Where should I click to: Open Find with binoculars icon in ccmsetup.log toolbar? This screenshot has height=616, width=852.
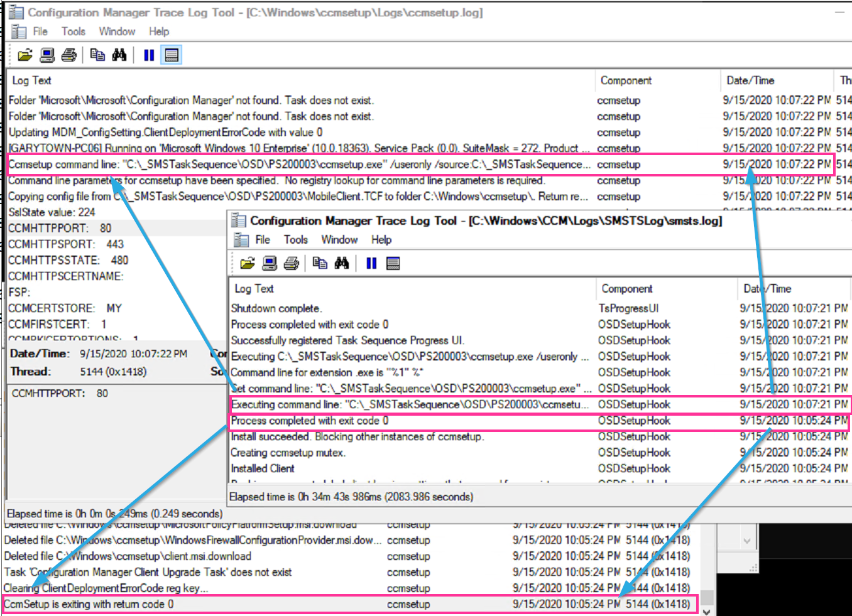pos(119,55)
